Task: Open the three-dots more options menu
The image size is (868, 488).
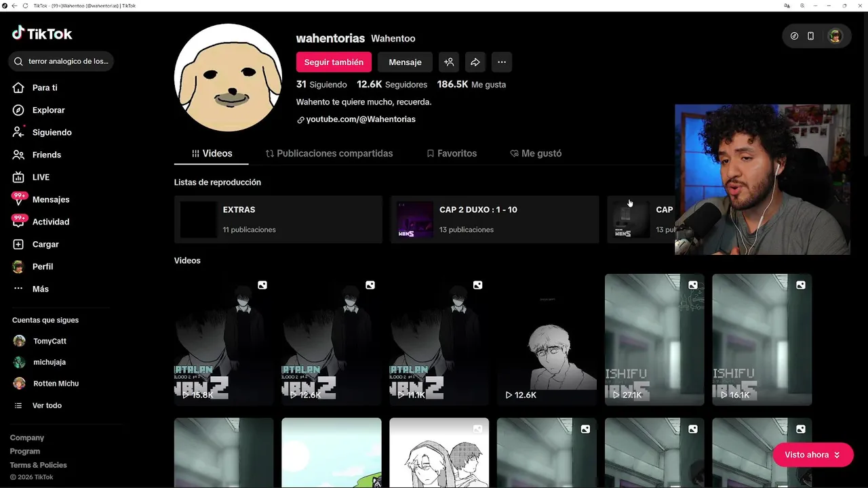Action: 502,62
